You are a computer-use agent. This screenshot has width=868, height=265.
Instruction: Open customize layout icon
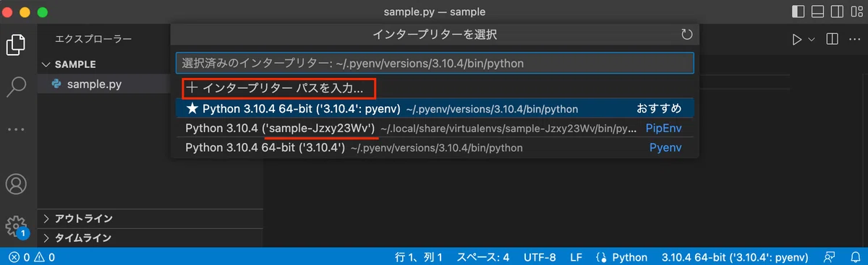tap(857, 12)
